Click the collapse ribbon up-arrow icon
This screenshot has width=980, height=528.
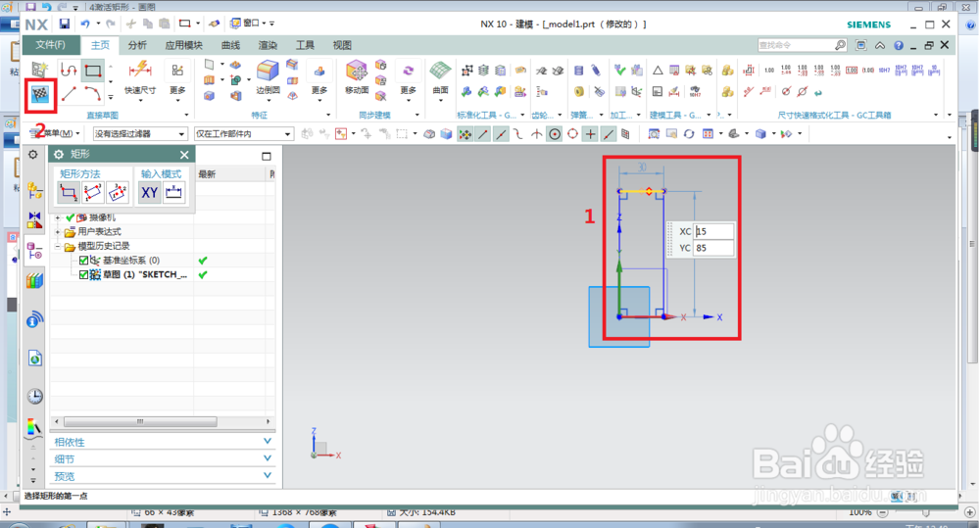click(880, 45)
